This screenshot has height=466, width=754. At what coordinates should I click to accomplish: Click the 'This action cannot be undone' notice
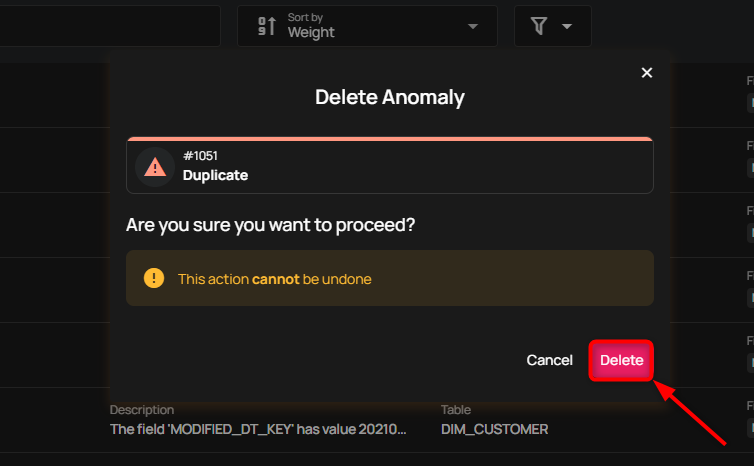tap(390, 278)
